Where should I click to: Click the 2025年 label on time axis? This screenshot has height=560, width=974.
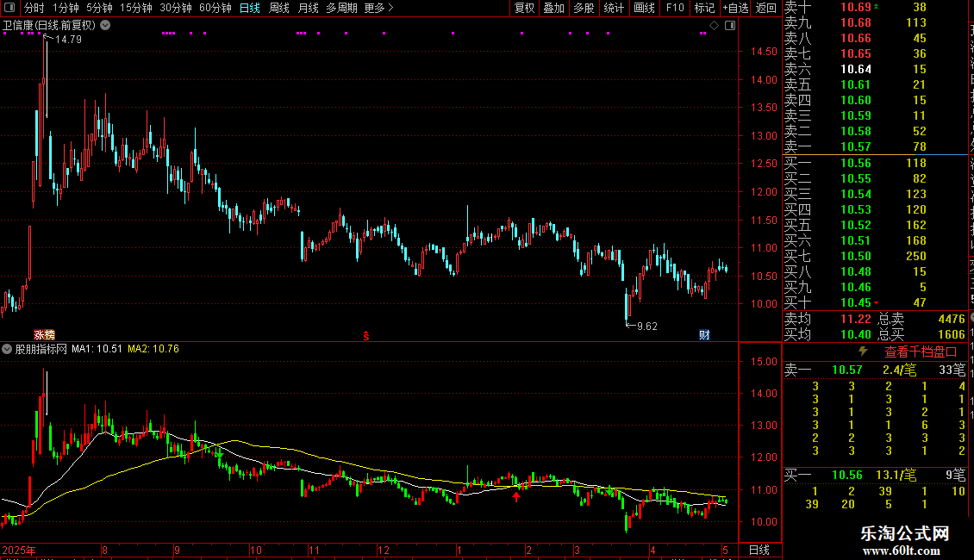pos(19,550)
